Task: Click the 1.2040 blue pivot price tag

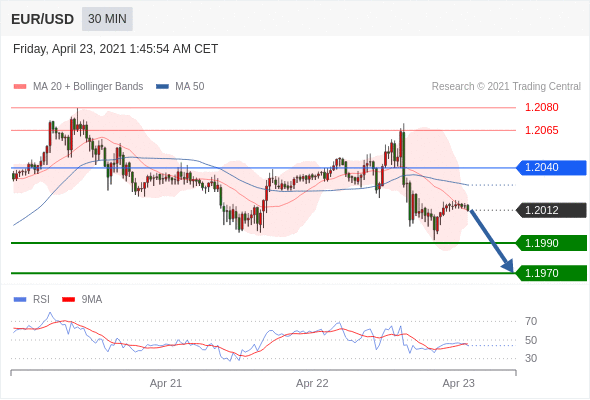Action: pos(551,167)
